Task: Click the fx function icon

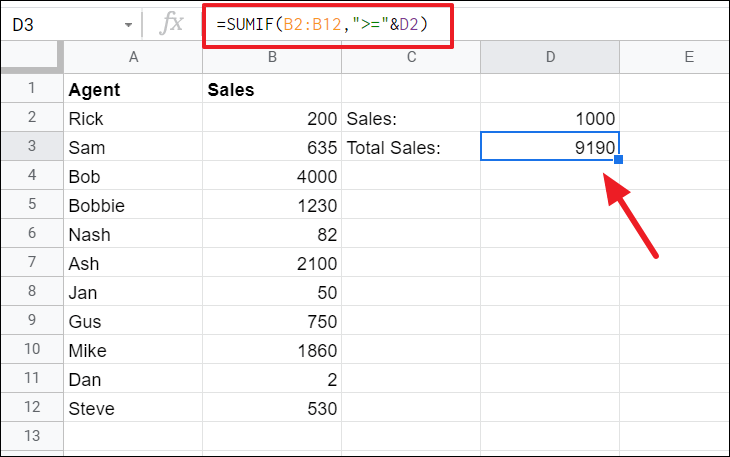Action: pyautogui.click(x=172, y=24)
